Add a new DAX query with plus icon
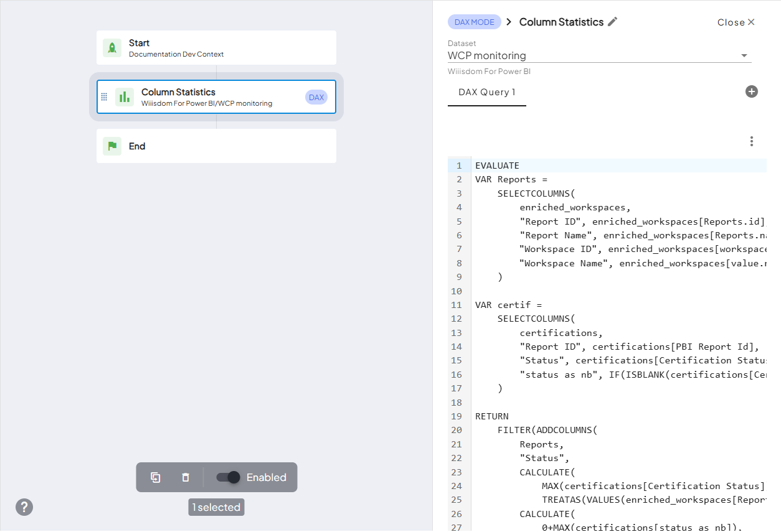781x532 pixels. coord(752,91)
